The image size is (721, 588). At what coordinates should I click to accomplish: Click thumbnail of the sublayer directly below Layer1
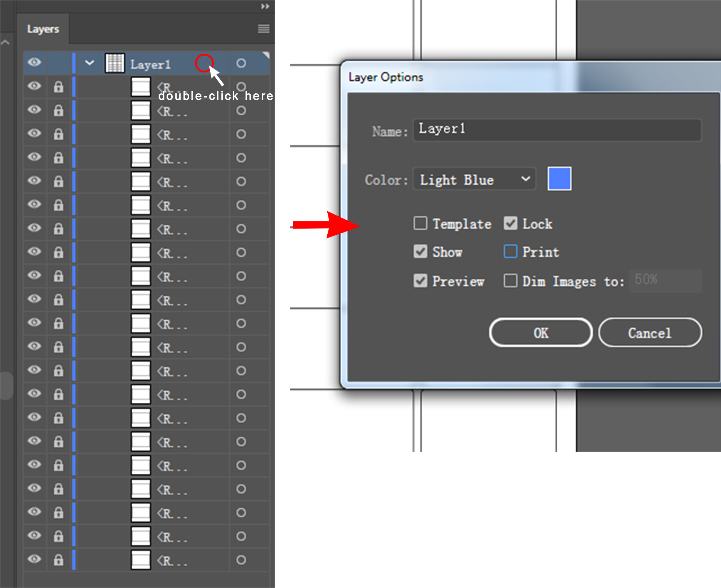pyautogui.click(x=141, y=87)
